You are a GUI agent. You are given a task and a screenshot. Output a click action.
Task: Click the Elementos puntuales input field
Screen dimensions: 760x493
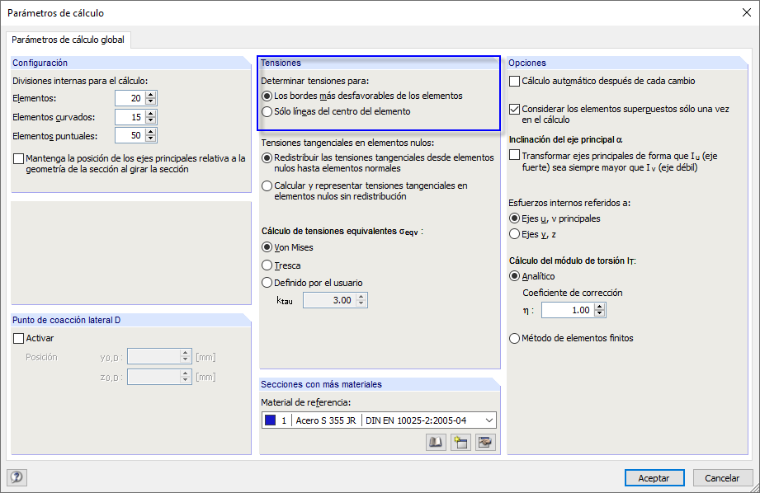pyautogui.click(x=130, y=136)
